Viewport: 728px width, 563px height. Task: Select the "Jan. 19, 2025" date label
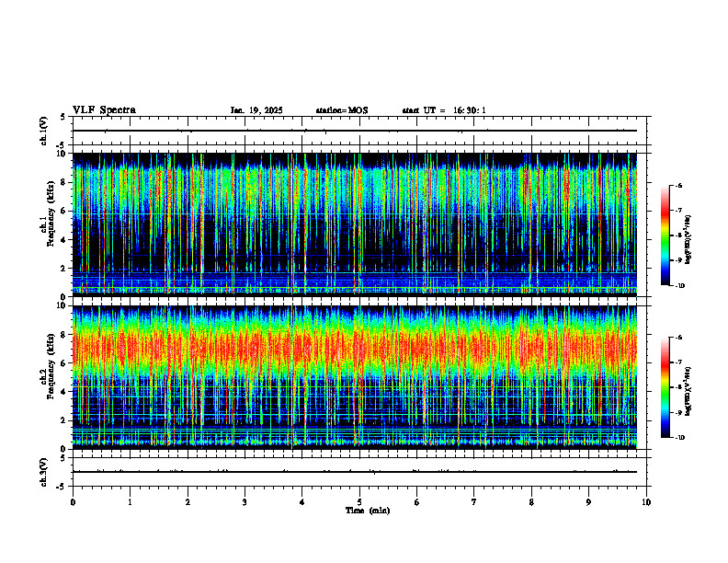(256, 110)
